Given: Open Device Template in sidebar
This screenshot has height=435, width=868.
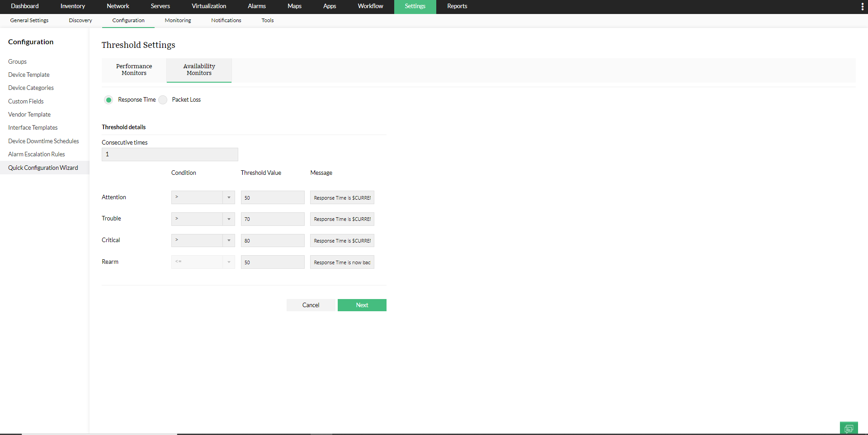Looking at the screenshot, I should tap(29, 75).
